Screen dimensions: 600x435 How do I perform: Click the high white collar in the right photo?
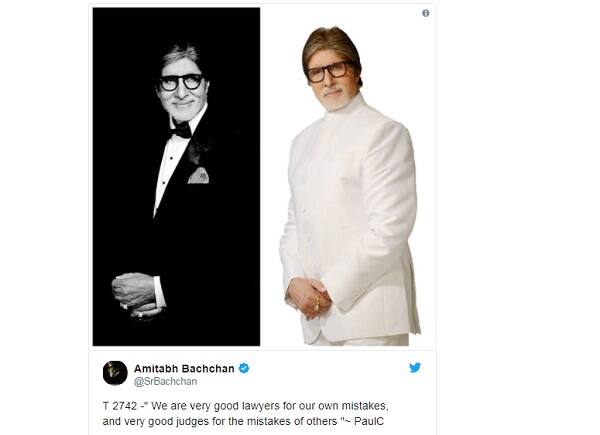point(344,105)
